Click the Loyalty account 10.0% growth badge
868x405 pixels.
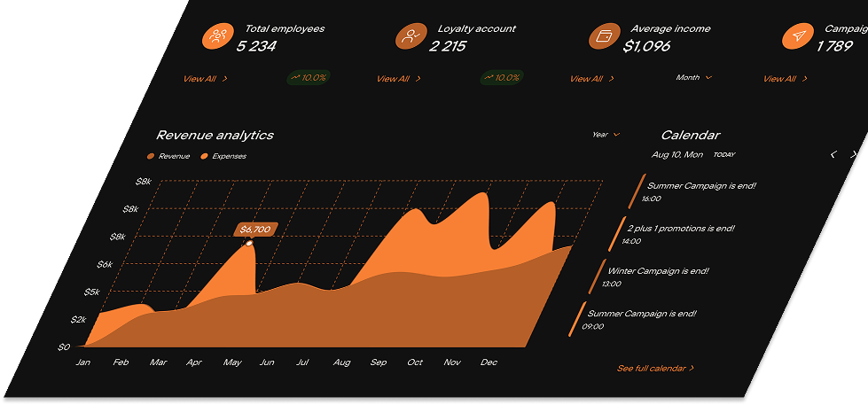pyautogui.click(x=501, y=78)
